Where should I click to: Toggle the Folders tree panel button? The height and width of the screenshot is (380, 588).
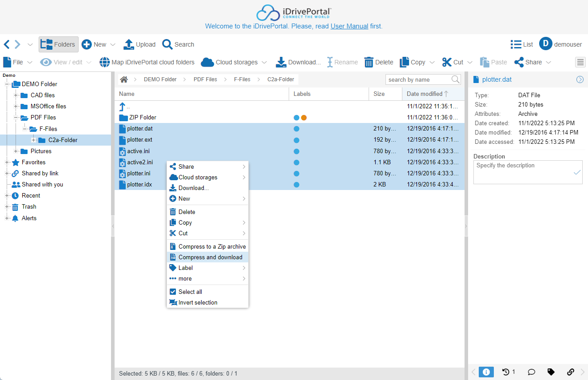pyautogui.click(x=59, y=44)
